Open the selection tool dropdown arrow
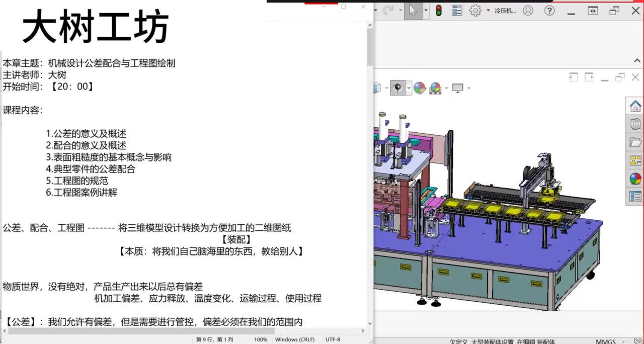 click(426, 11)
